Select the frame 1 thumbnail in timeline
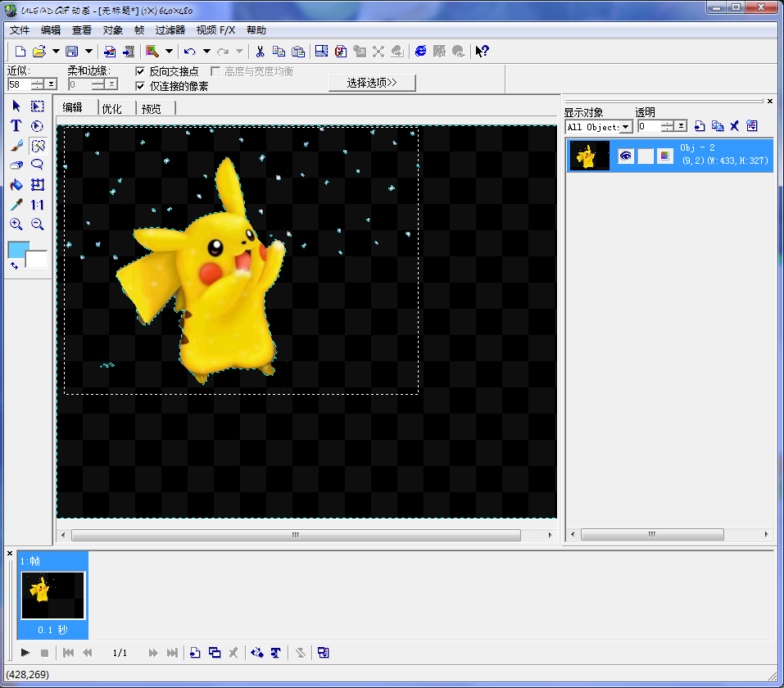 coord(52,595)
